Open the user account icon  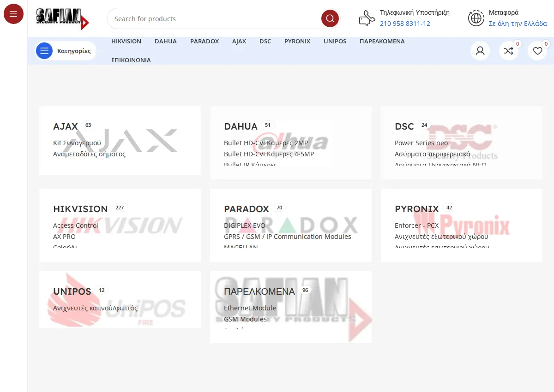coord(480,51)
